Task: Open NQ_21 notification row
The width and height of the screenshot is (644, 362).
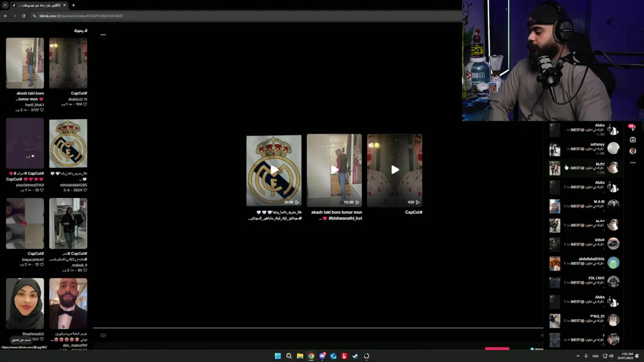Action: point(584,320)
